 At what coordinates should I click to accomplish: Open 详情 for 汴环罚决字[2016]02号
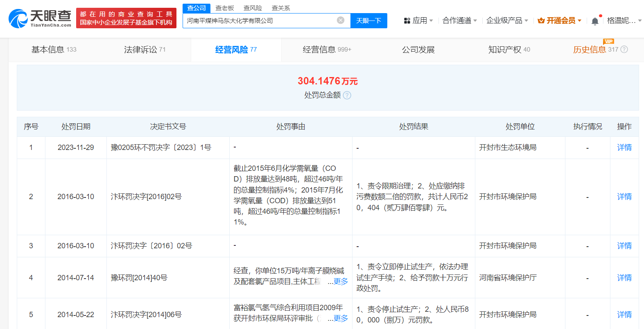(624, 197)
